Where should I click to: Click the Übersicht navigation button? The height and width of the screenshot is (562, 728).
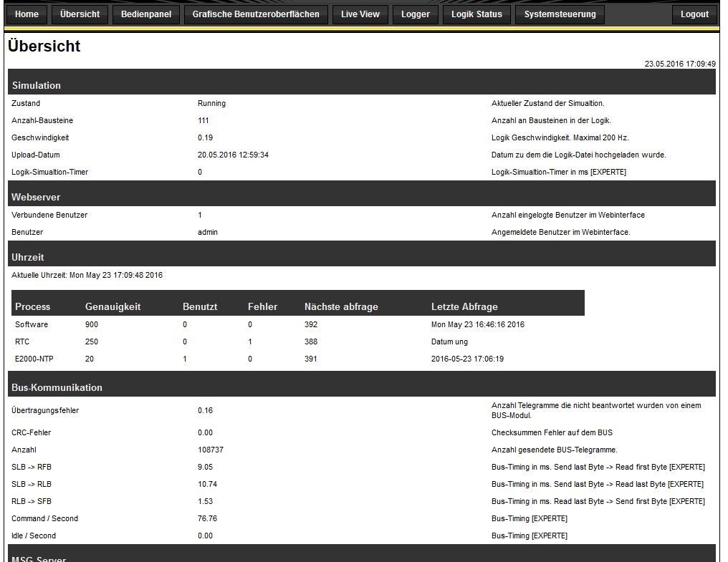(80, 14)
